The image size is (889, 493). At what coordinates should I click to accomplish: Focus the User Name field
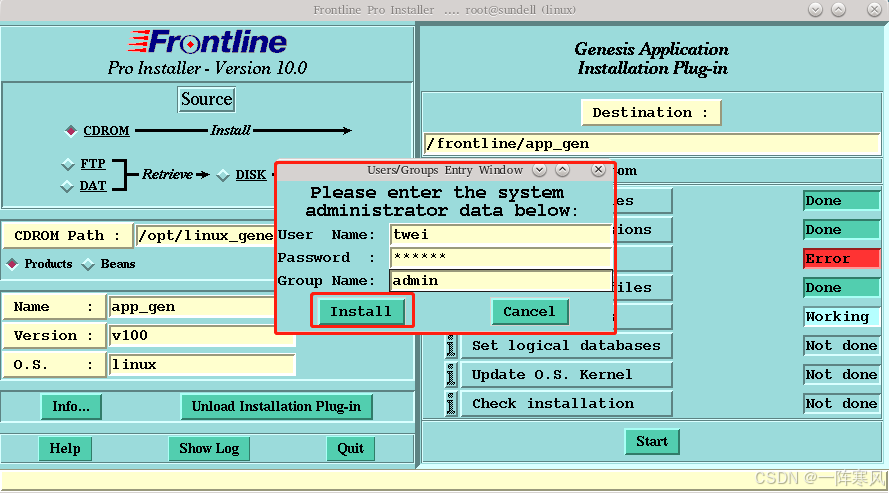500,235
